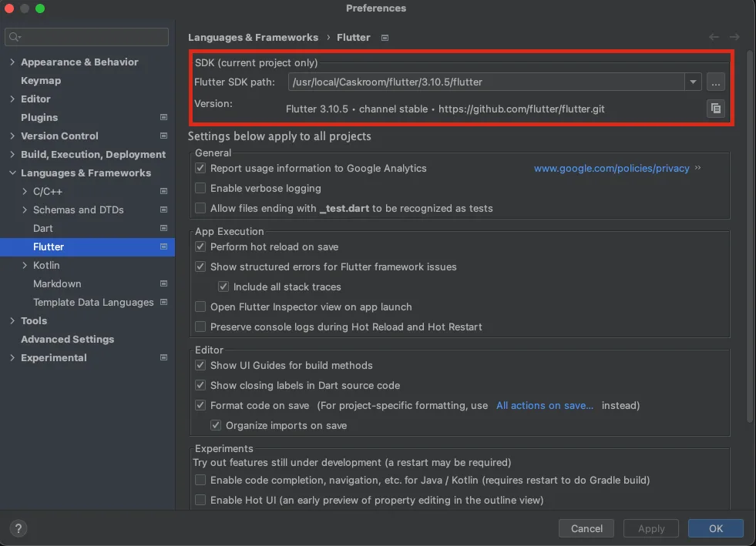Click the back navigation arrow
The image size is (756, 546).
point(714,37)
